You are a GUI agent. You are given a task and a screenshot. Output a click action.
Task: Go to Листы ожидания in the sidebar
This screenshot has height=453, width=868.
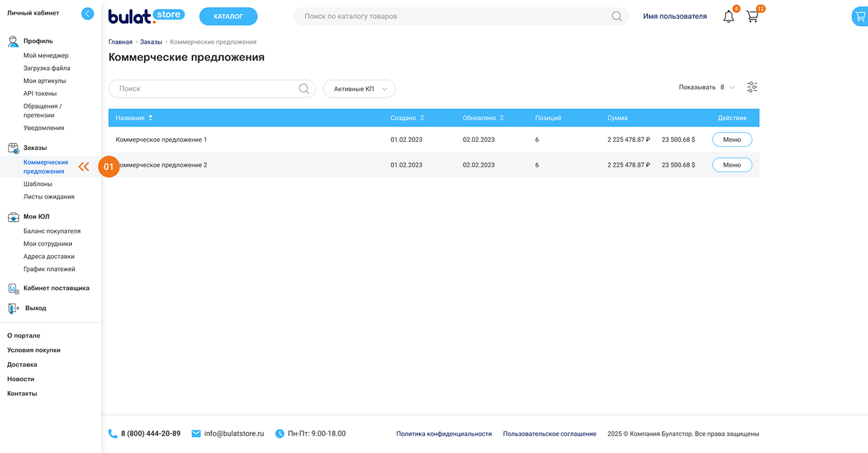coord(49,196)
